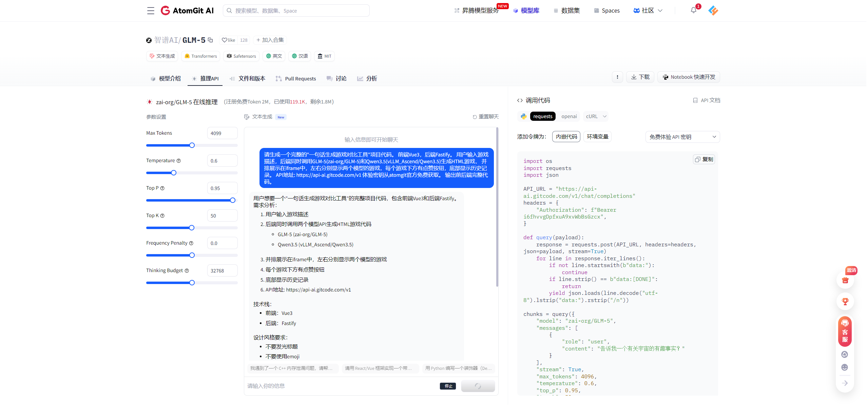This screenshot has height=417, width=868.
Task: Open the three-dot more options menu
Action: [x=617, y=77]
